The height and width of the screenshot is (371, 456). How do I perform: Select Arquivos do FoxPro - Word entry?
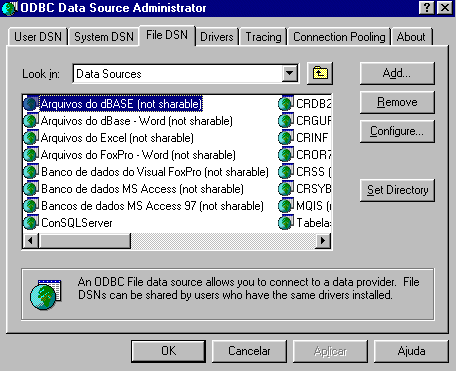tap(138, 155)
